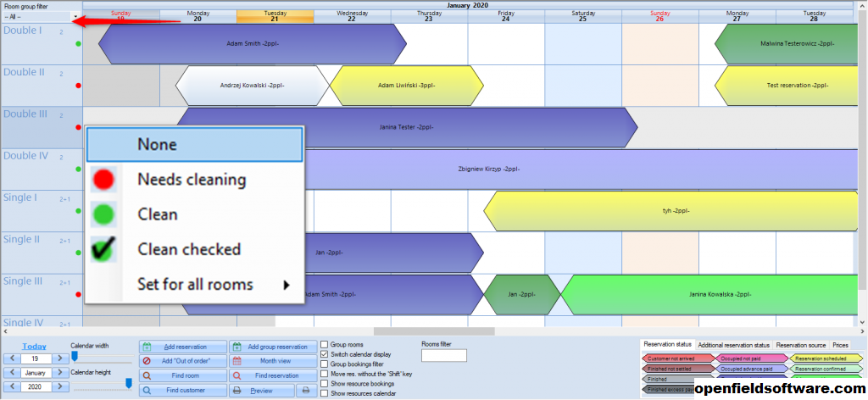Image resolution: width=868 pixels, height=400 pixels.
Task: Open the Prices tab
Action: pos(840,345)
